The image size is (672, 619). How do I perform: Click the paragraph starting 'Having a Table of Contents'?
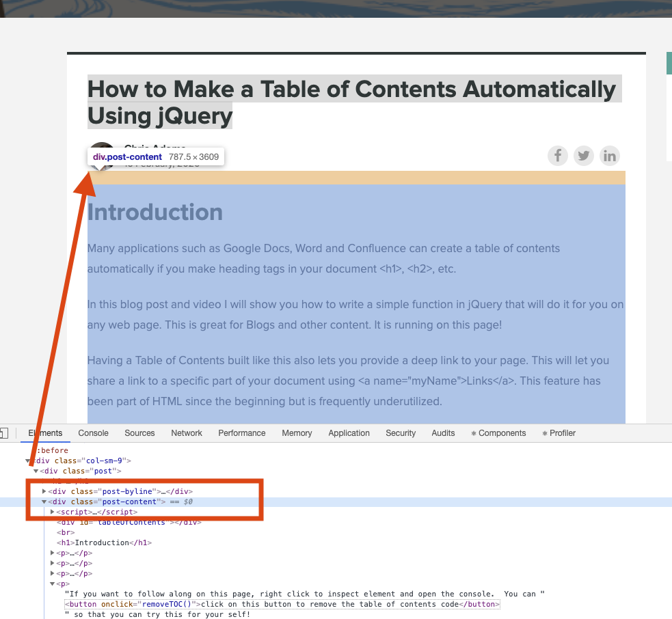(x=348, y=381)
